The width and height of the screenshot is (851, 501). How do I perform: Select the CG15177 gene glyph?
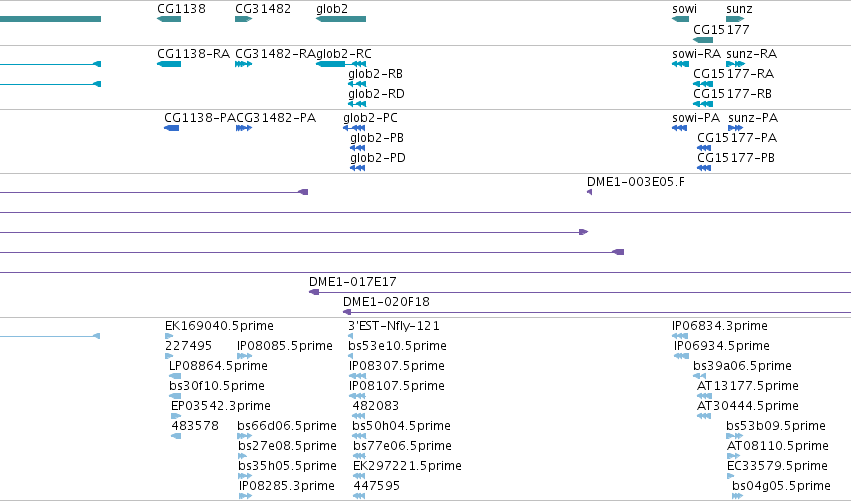pos(703,40)
